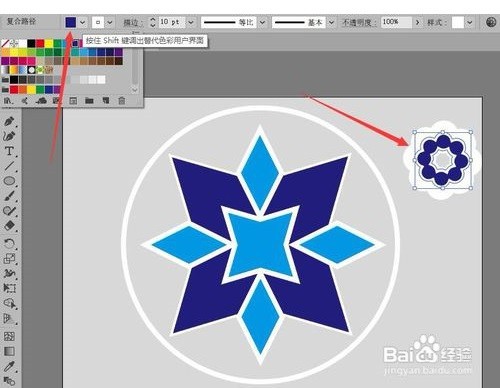This screenshot has height=388, width=500.
Task: Select the yellow swatch in first row
Action: 49,43
